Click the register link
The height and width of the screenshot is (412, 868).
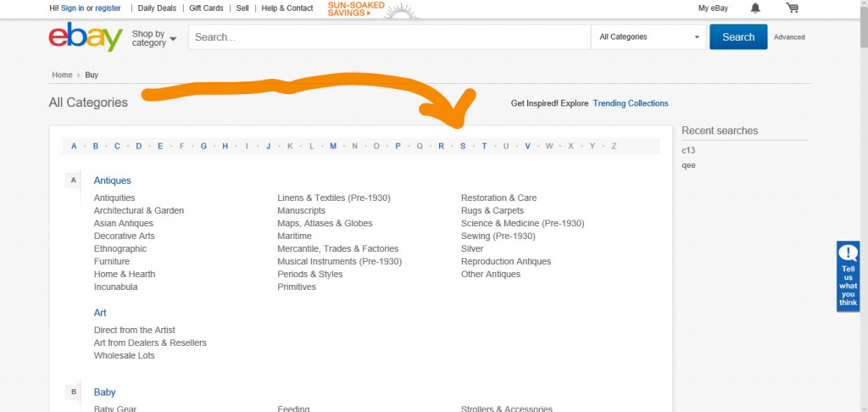click(108, 8)
